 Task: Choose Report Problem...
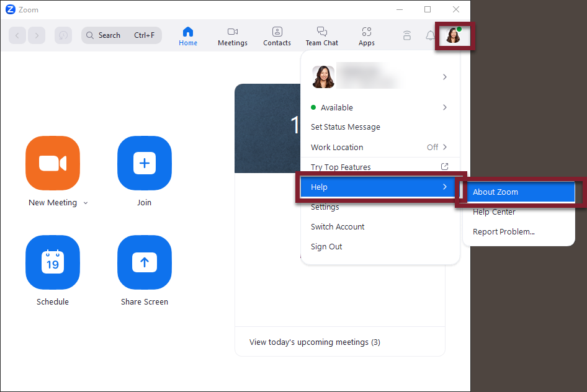(x=519, y=231)
